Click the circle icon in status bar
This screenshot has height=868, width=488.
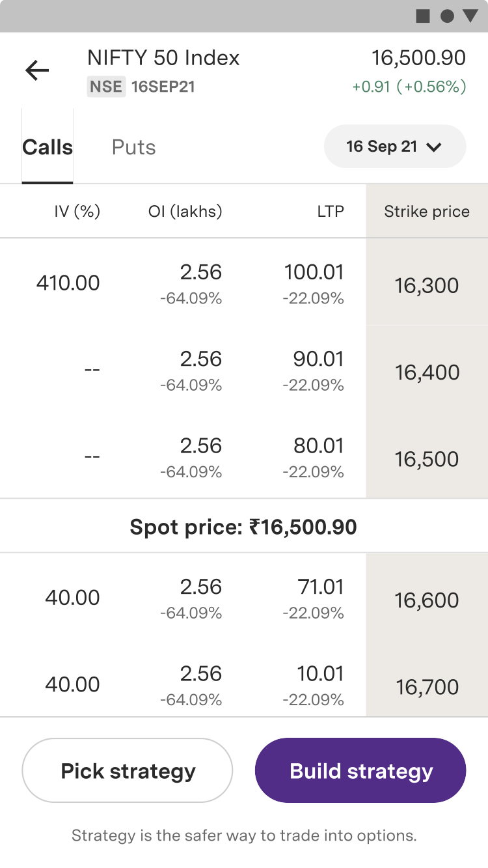447,16
